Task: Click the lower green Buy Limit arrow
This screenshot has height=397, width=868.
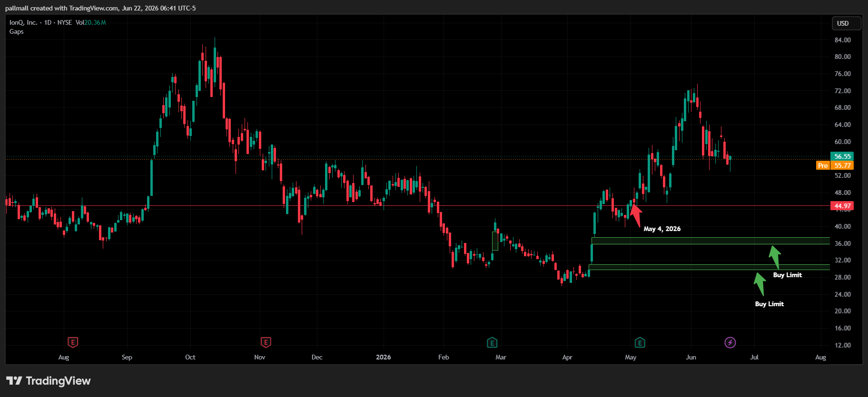Action: point(760,284)
